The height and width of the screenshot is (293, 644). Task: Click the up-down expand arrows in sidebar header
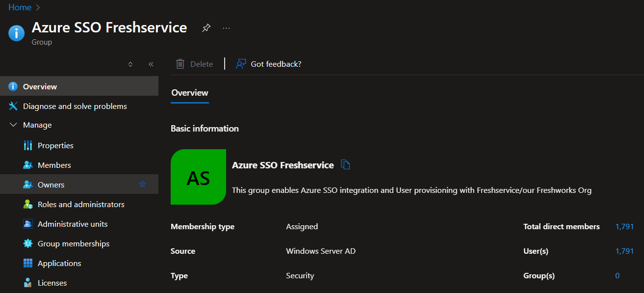pos(130,64)
